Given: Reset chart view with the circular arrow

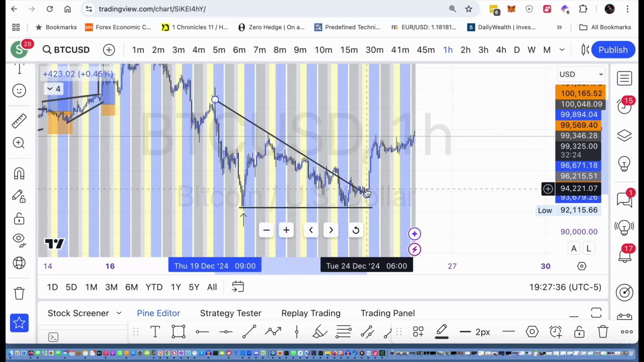Looking at the screenshot, I should (x=356, y=230).
